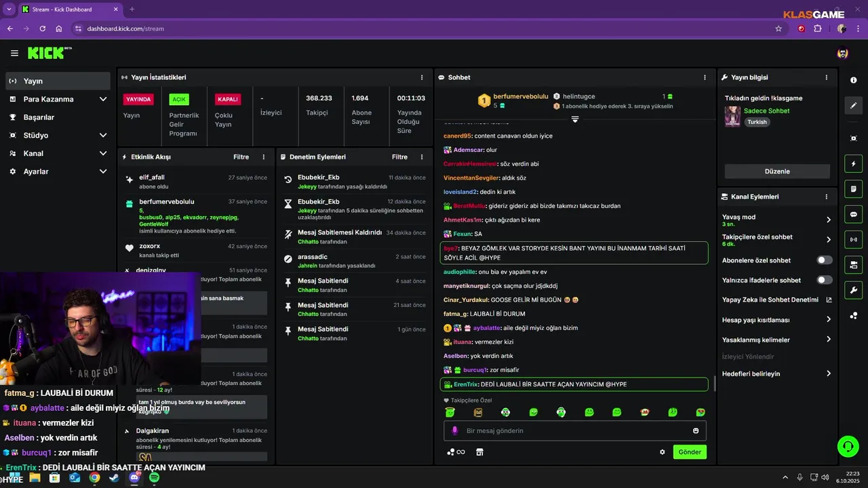Open Kanal Eylemleri three-dot options
868x488 pixels.
click(826, 197)
